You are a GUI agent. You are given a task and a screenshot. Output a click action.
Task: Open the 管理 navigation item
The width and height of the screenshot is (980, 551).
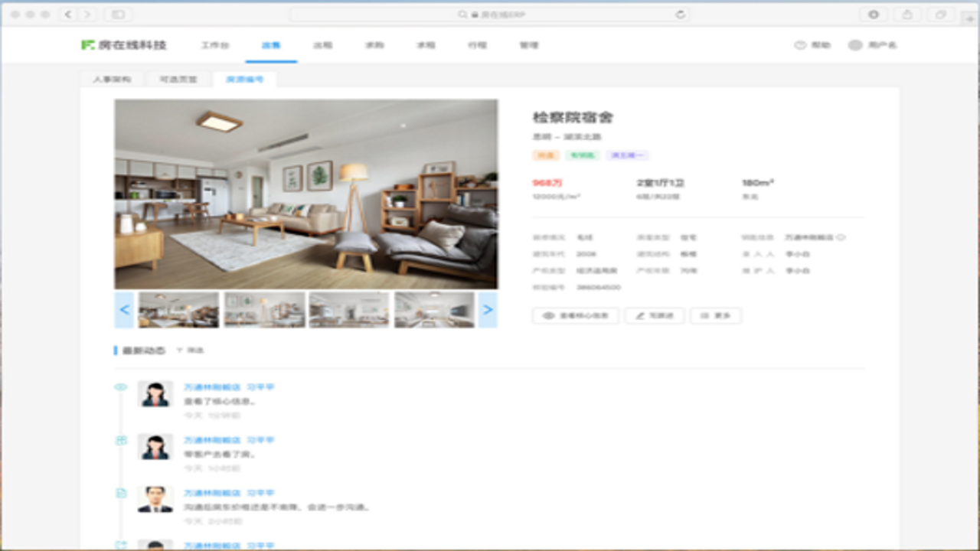click(x=529, y=45)
